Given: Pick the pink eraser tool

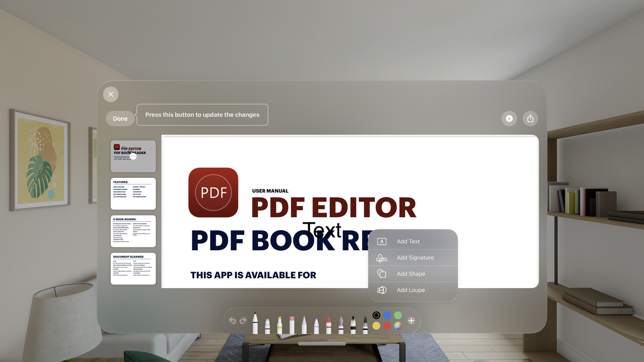Looking at the screenshot, I should 292,325.
